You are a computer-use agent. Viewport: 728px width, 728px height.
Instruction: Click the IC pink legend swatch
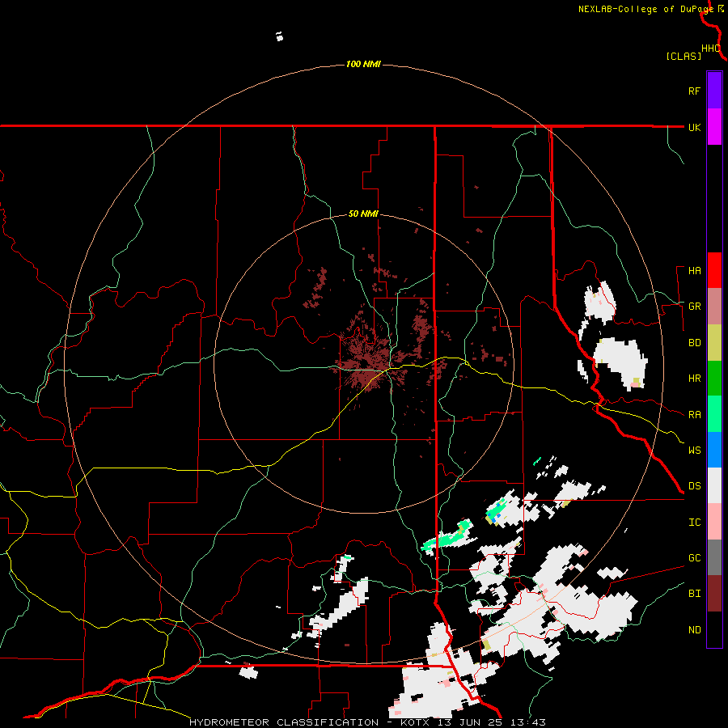pos(714,522)
